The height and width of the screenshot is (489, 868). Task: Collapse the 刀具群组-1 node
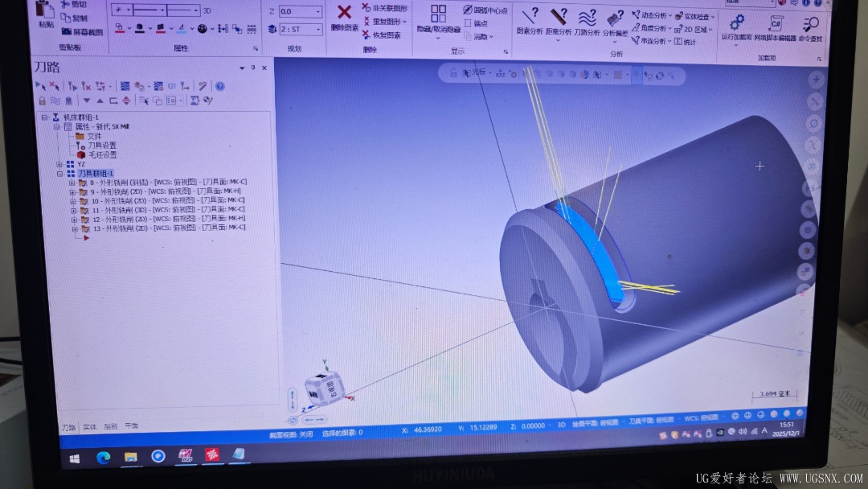click(59, 174)
